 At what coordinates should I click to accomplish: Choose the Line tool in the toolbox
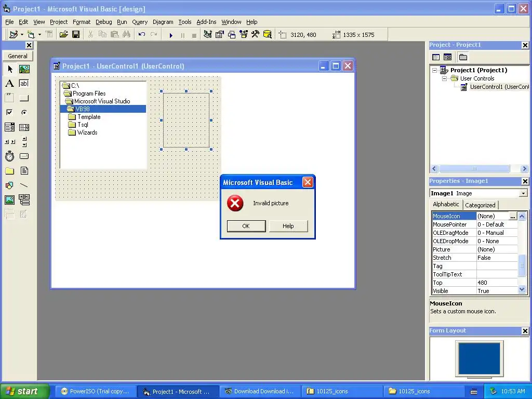tap(24, 185)
